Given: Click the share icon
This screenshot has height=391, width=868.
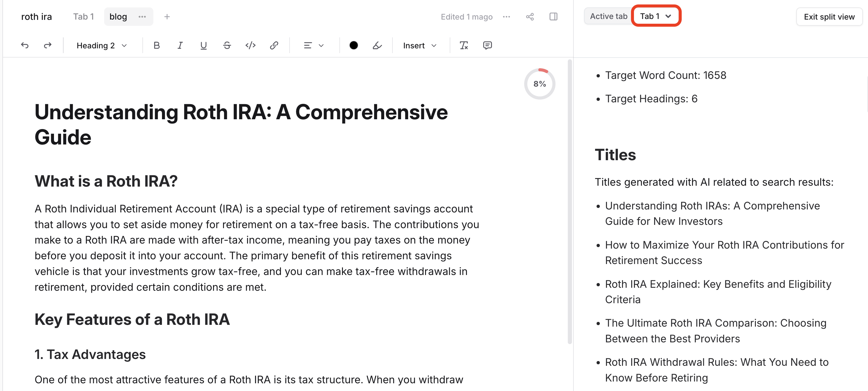Looking at the screenshot, I should click(x=530, y=17).
